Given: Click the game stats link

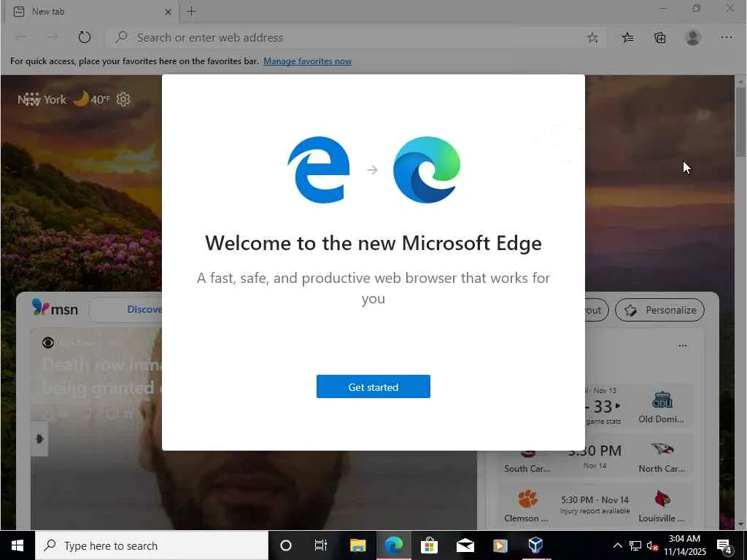Looking at the screenshot, I should coord(603,421).
